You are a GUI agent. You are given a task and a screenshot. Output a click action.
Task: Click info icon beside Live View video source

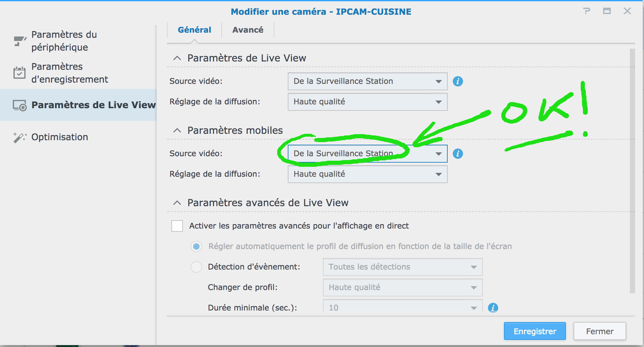coord(458,81)
